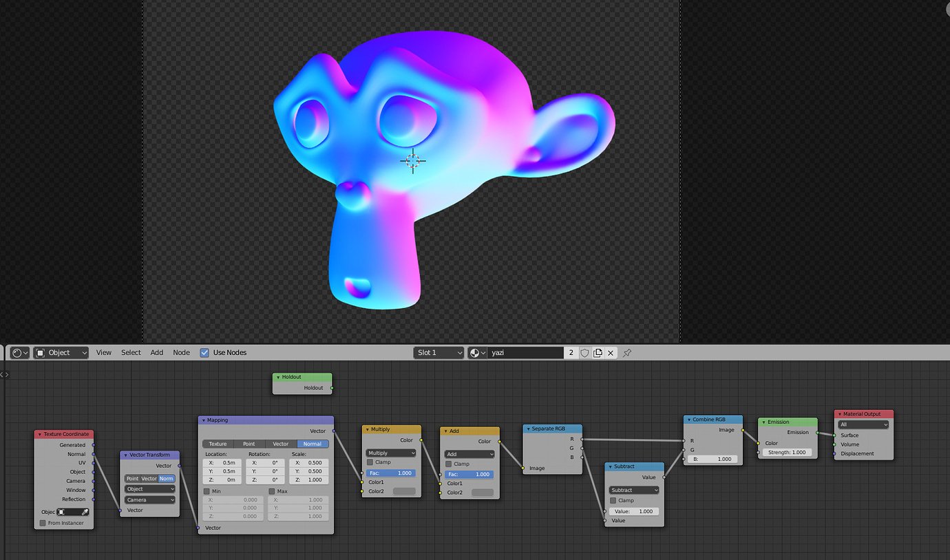
Task: Switch Mapping type to Normal
Action: click(313, 444)
